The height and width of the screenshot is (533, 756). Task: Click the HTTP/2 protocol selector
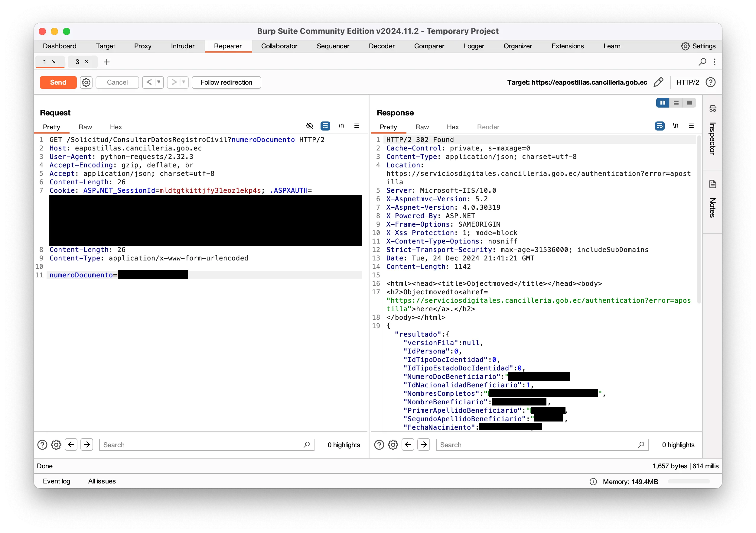pos(688,82)
